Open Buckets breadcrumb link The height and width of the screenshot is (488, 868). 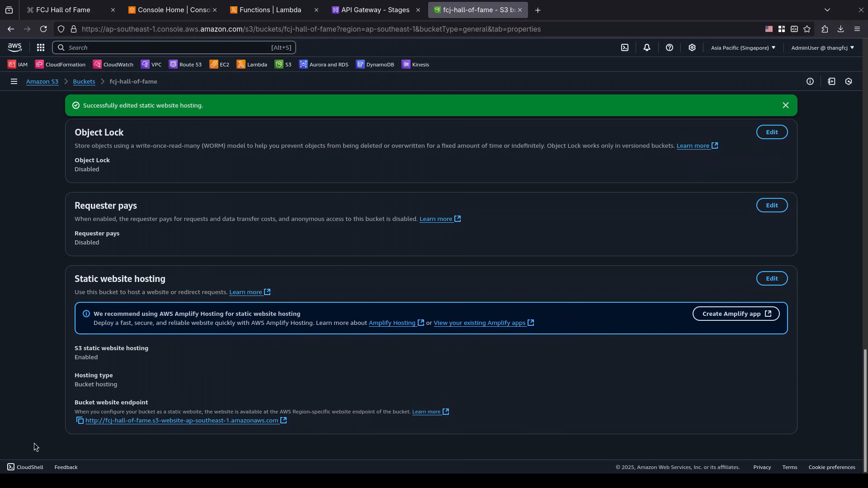pyautogui.click(x=84, y=82)
